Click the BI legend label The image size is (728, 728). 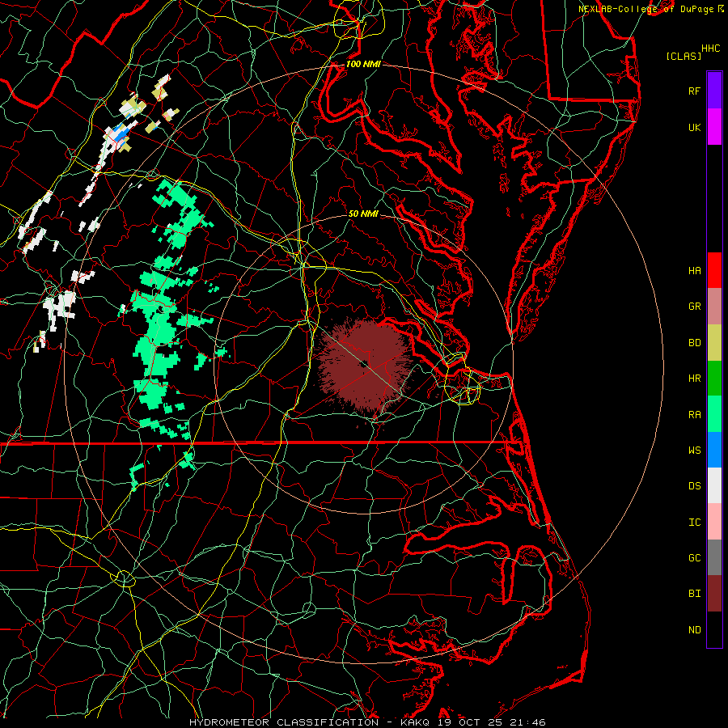694,594
